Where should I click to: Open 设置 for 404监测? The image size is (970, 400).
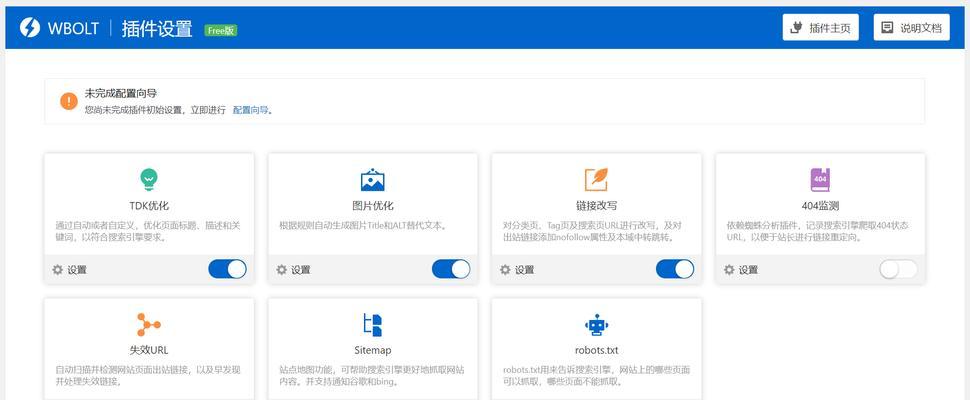click(741, 270)
